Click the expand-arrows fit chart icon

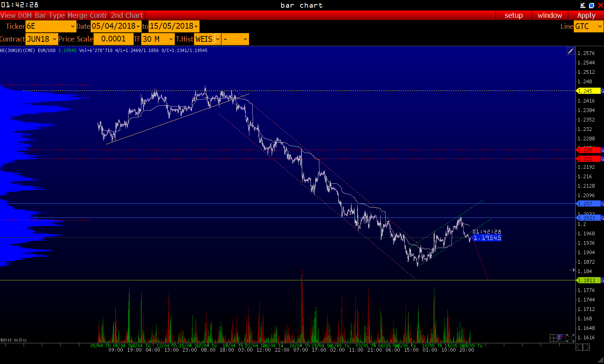pos(570,338)
